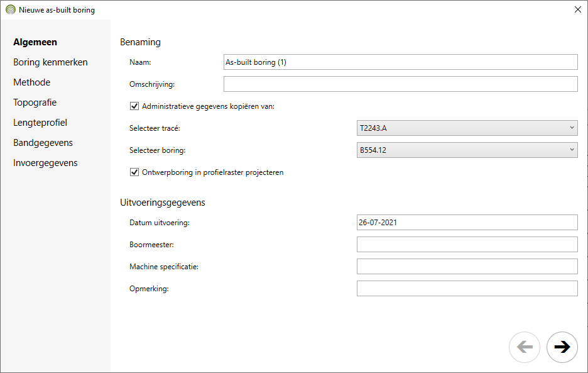
Task: Click the Machine specificatie input field
Action: pos(467,266)
